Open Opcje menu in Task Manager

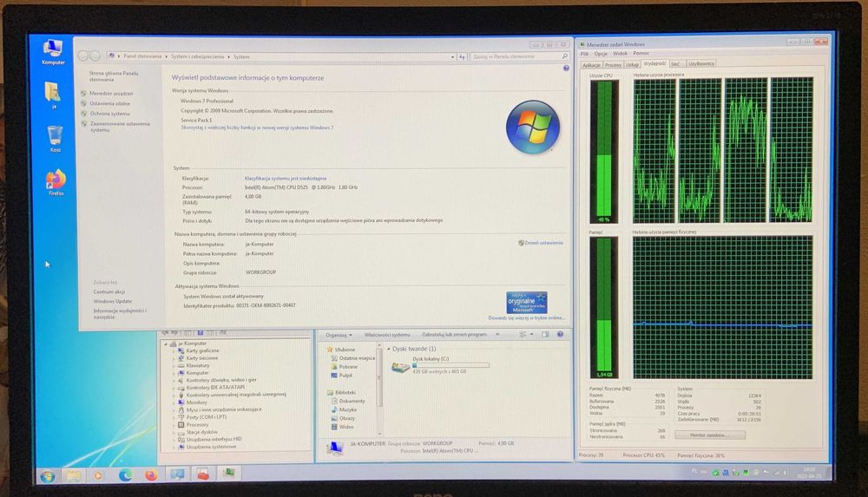pos(601,54)
